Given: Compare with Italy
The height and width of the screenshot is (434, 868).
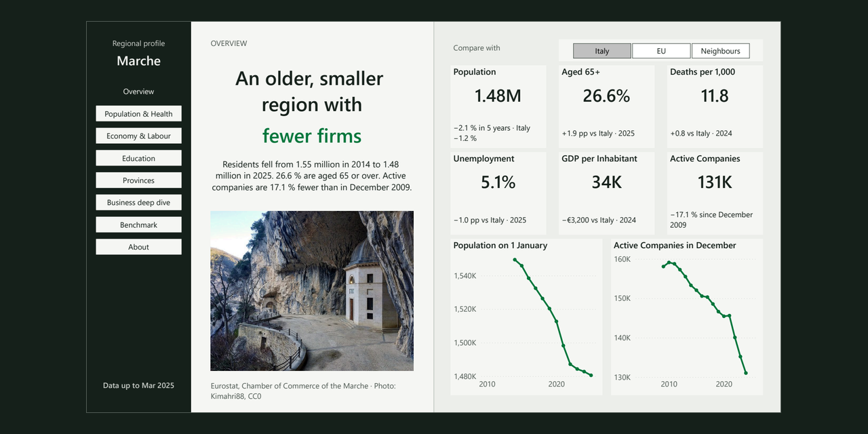Looking at the screenshot, I should coord(602,51).
